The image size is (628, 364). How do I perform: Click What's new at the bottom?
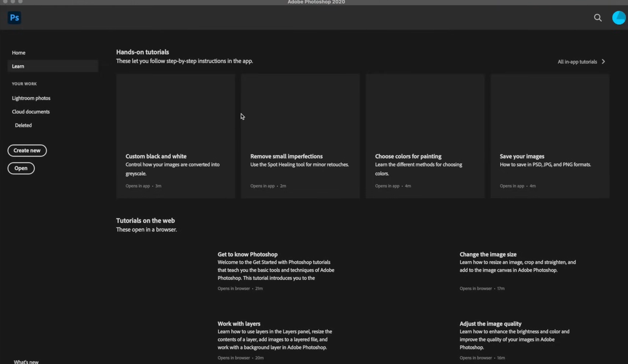pos(26,361)
